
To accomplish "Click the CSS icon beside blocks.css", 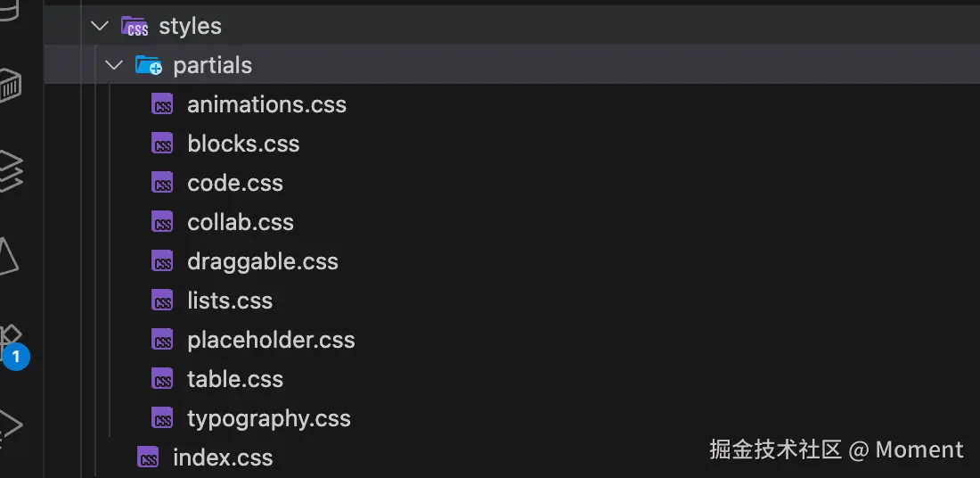I will 162,144.
